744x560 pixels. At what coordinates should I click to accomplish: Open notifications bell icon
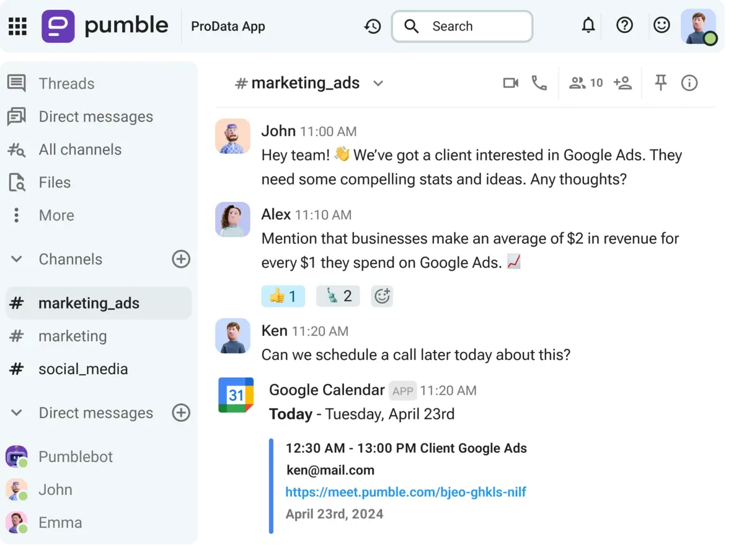(x=588, y=25)
